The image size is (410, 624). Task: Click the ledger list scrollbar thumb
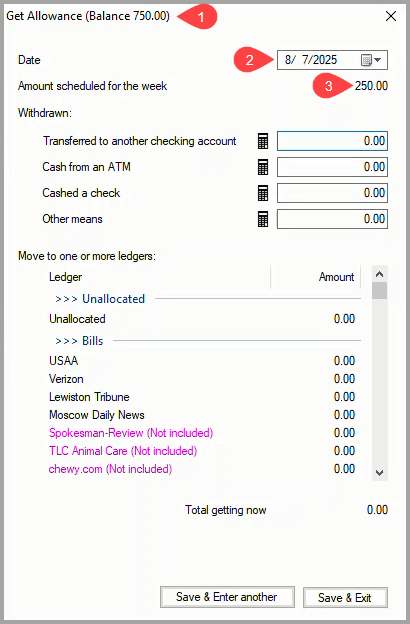379,291
